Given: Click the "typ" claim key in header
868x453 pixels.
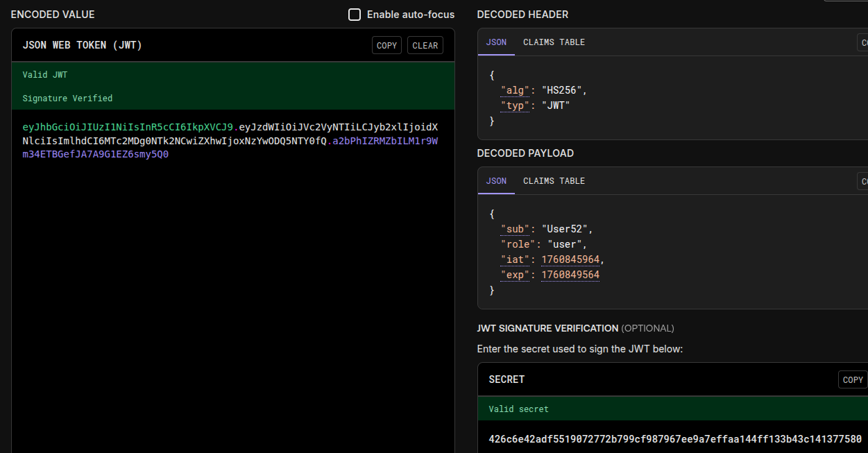Looking at the screenshot, I should click(x=512, y=105).
